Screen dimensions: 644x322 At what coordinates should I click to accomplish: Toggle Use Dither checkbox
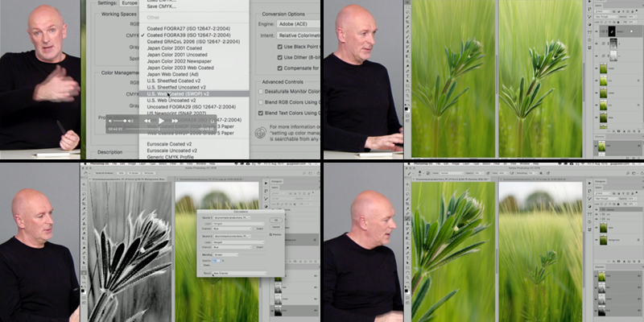280,57
